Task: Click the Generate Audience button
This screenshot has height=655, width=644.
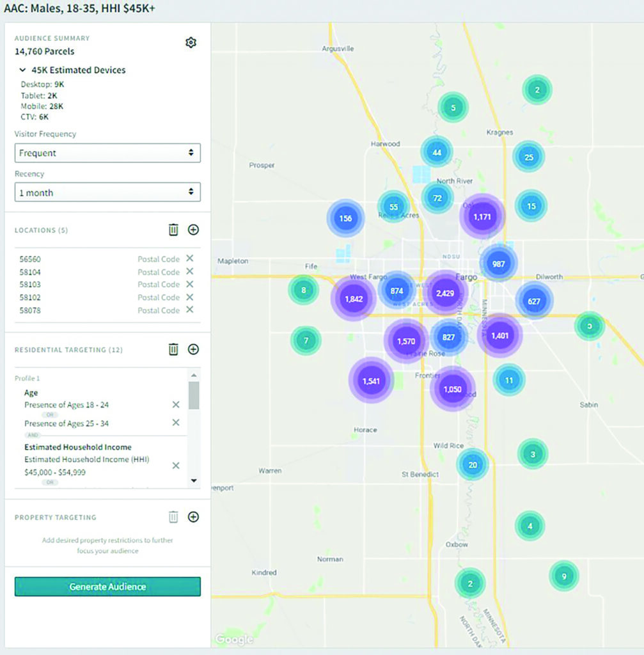Action: point(107,587)
